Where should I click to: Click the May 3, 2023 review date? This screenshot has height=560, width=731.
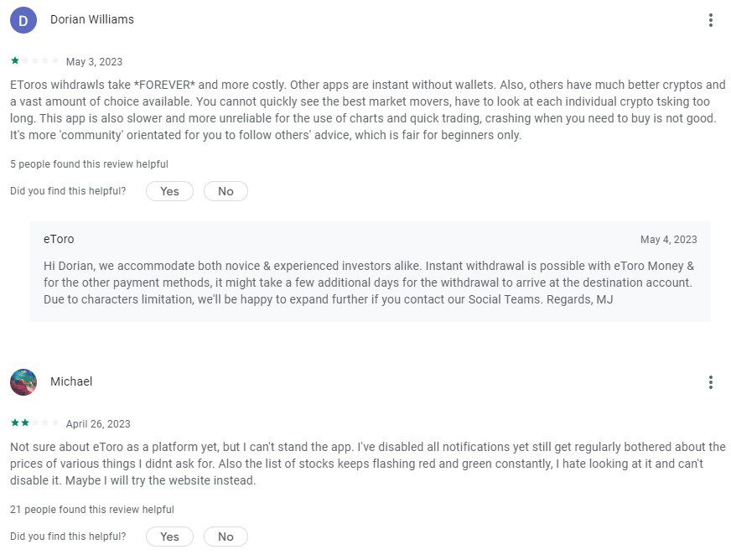pos(94,61)
